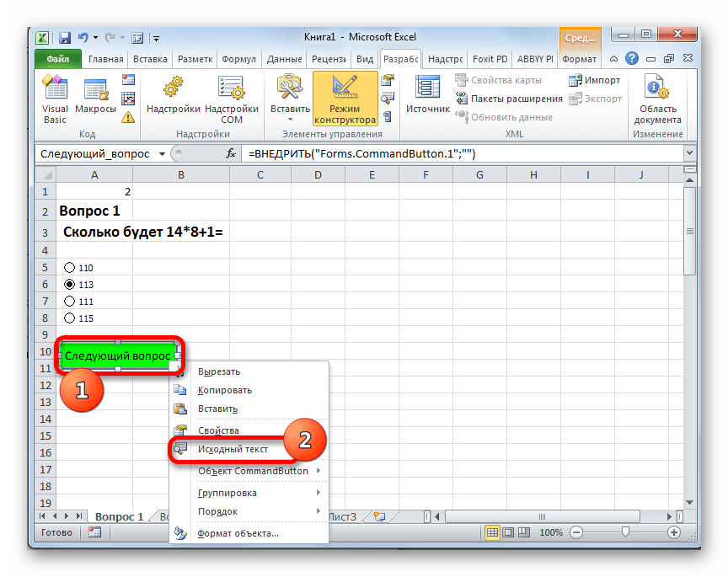
Task: Open the Undo history dropdown arrow
Action: (x=96, y=38)
